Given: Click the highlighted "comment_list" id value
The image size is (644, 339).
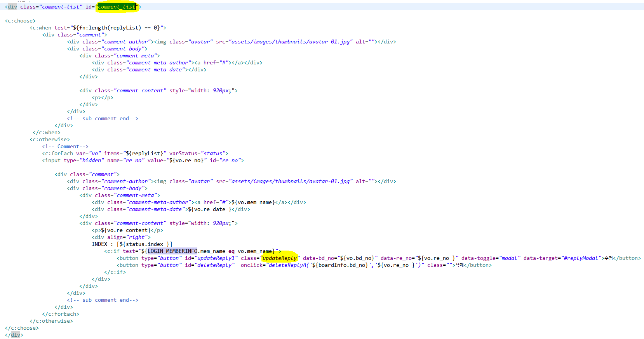Looking at the screenshot, I should coord(117,7).
